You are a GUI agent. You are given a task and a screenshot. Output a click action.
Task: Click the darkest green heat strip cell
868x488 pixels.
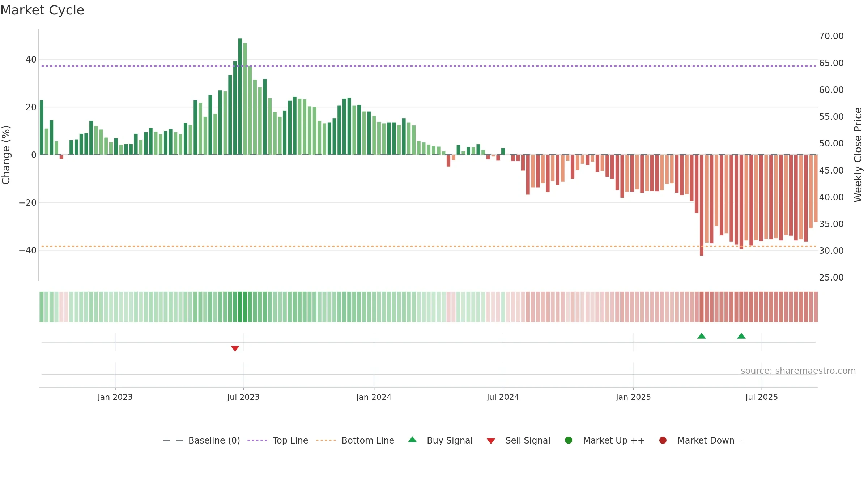click(240, 307)
